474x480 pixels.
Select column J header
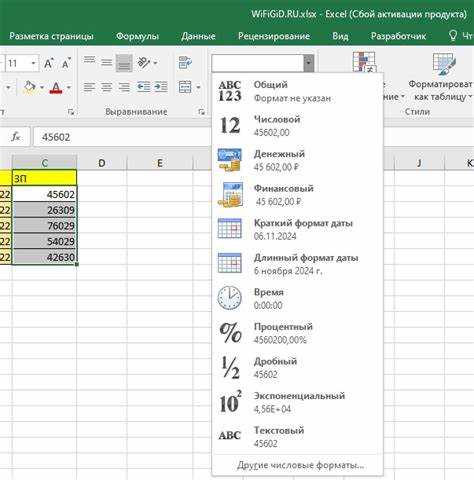click(419, 163)
